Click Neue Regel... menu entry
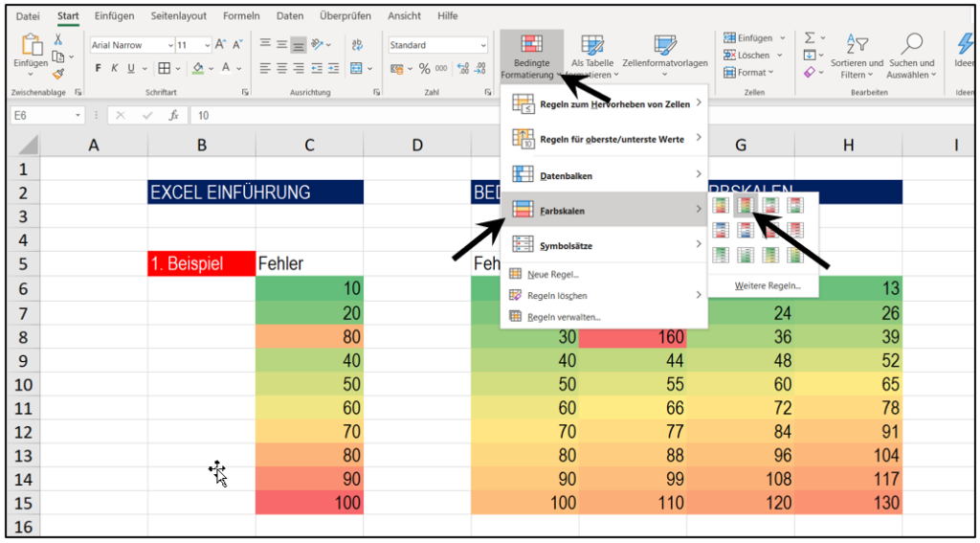This screenshot has height=543, width=980. point(605,274)
